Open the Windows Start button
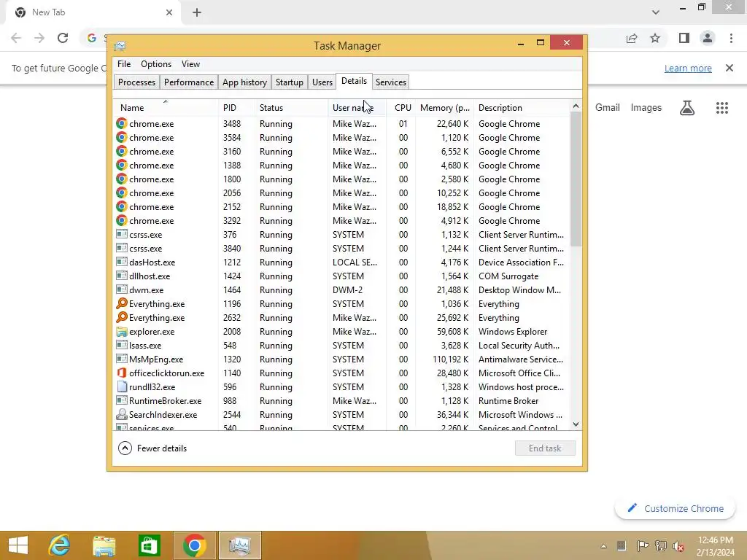747x560 pixels. click(x=18, y=545)
